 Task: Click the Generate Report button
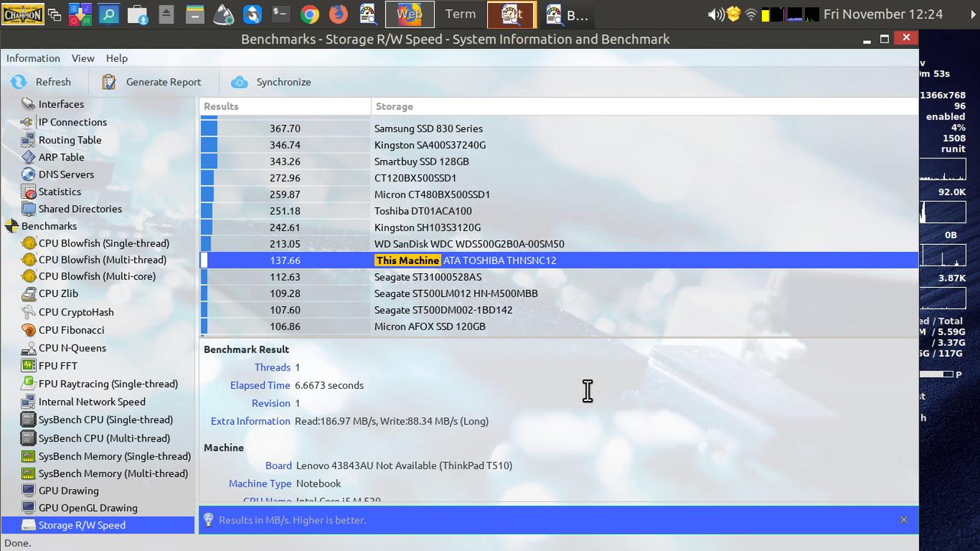(152, 82)
